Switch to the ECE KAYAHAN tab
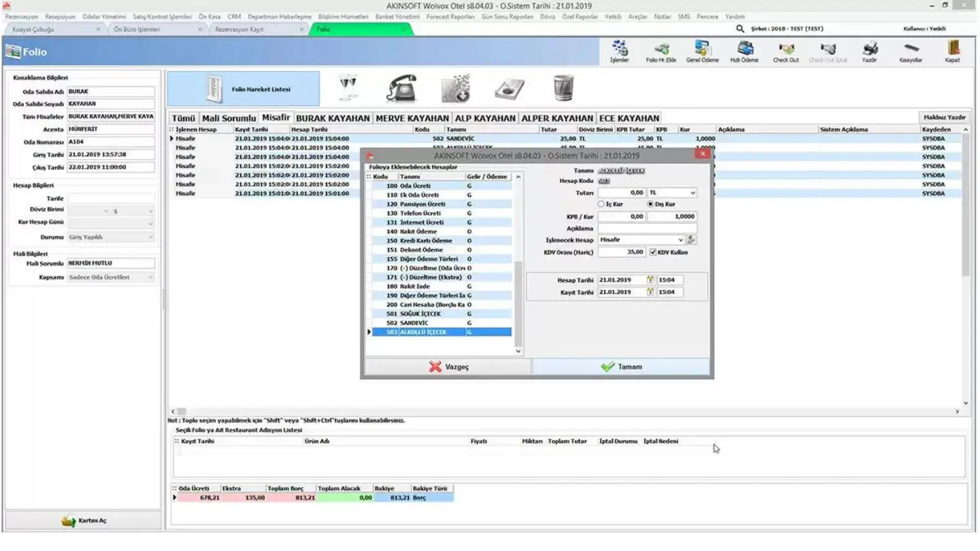 point(629,118)
